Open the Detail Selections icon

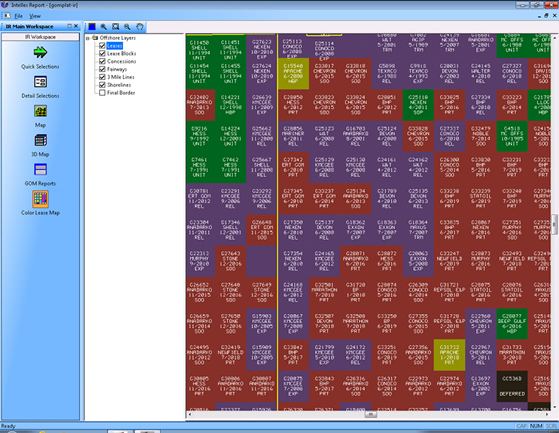pos(40,82)
